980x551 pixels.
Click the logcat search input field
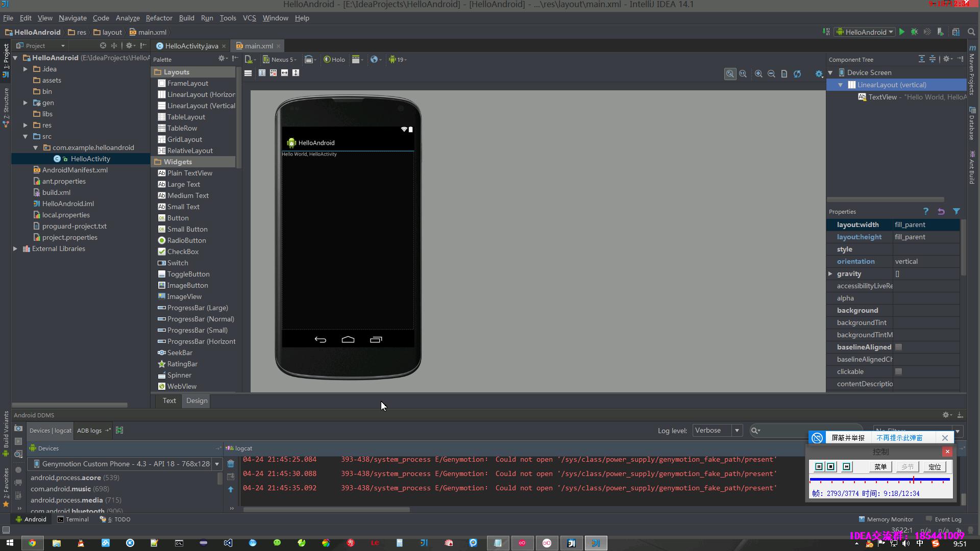(x=806, y=430)
